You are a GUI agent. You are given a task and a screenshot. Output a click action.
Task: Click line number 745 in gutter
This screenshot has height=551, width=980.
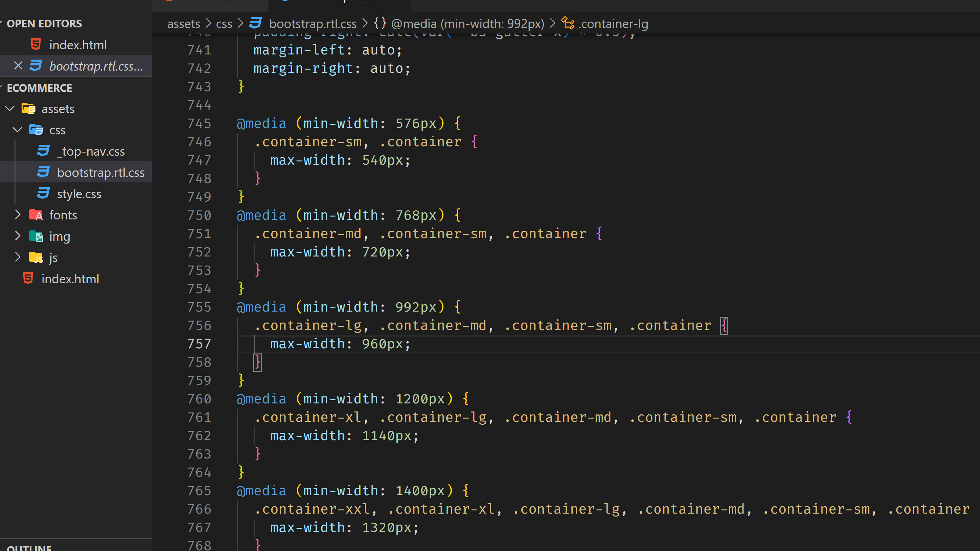pos(199,123)
